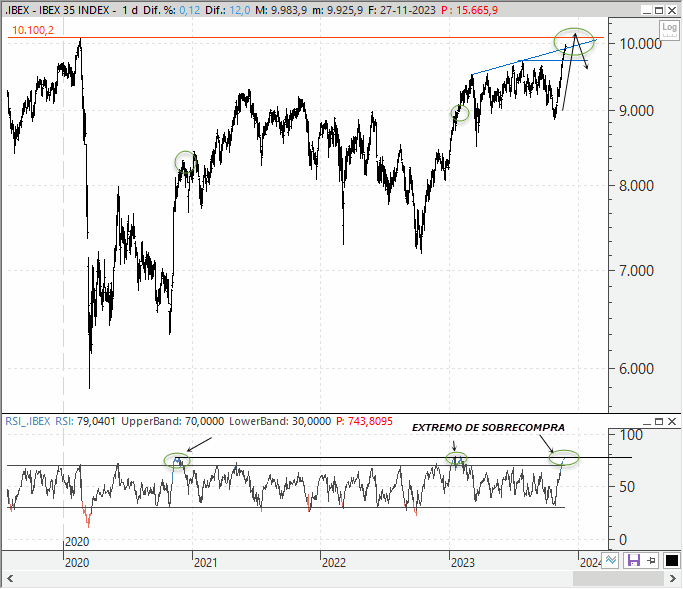Click the 'UpperBand: 70,0000' label

pyautogui.click(x=172, y=421)
